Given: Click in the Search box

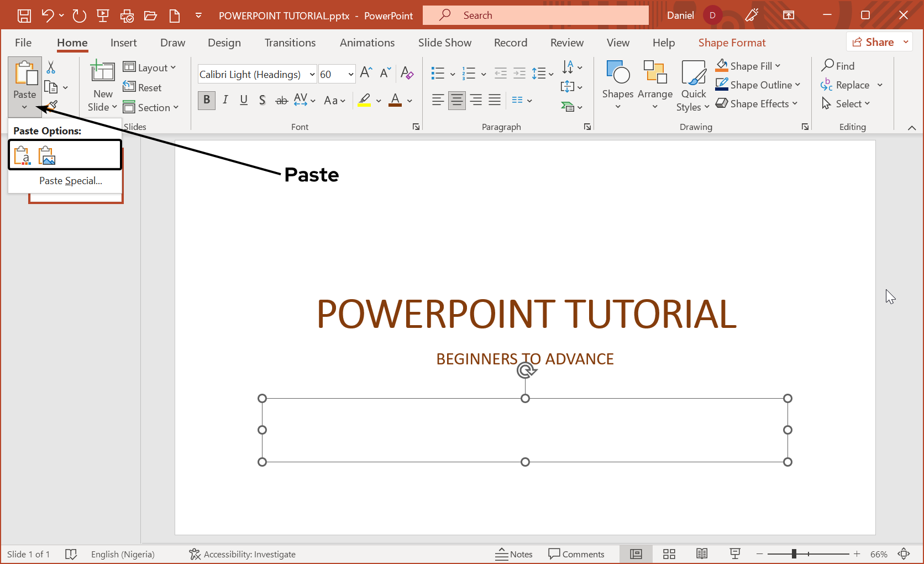Looking at the screenshot, I should point(535,15).
